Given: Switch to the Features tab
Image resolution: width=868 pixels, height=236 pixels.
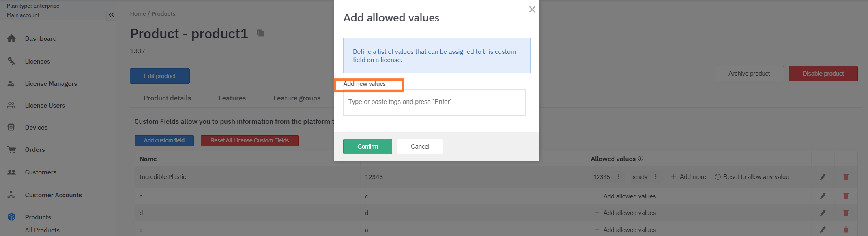Looking at the screenshot, I should 232,98.
